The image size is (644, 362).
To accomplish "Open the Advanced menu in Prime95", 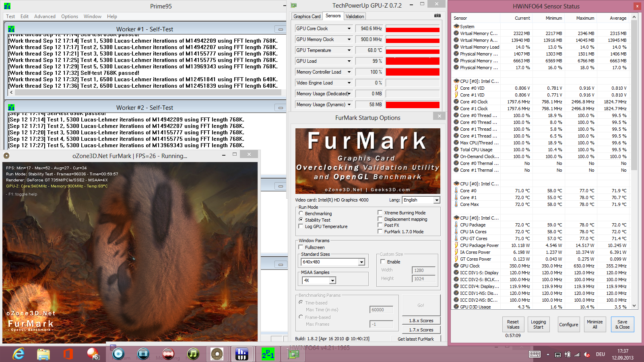I will [x=45, y=16].
